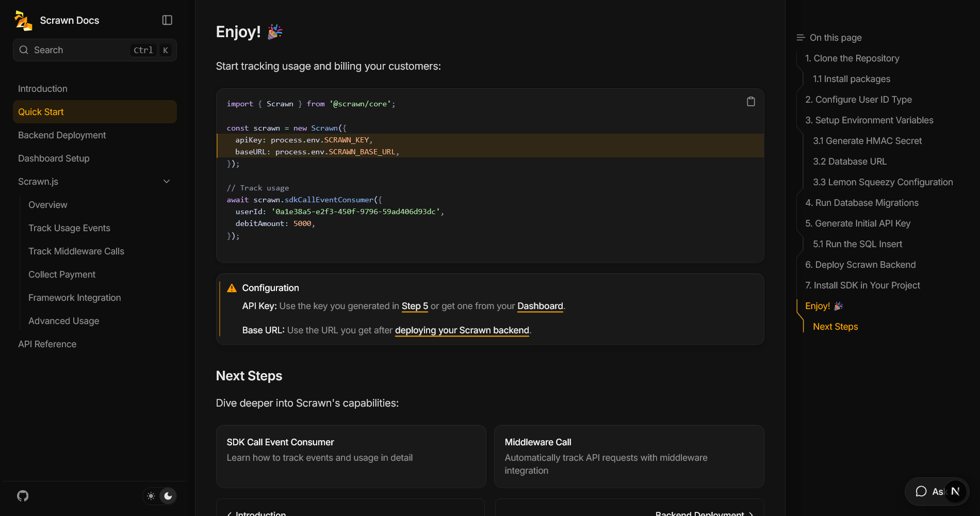The image size is (980, 516).
Task: Open the GitHub repository icon
Action: (23, 496)
